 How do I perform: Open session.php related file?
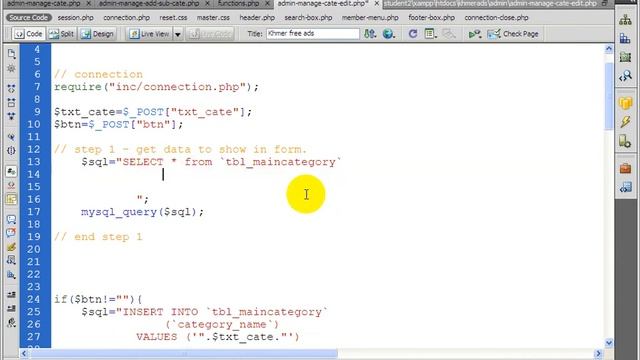point(76,18)
